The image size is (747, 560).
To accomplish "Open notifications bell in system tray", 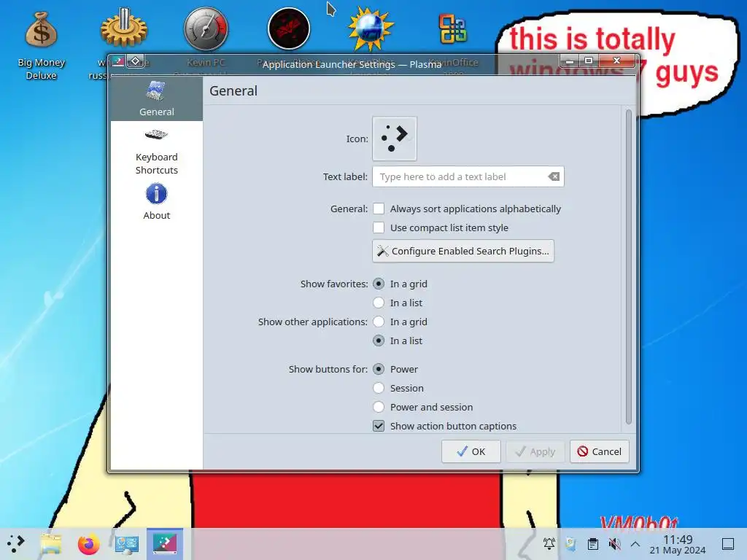I will click(x=549, y=543).
